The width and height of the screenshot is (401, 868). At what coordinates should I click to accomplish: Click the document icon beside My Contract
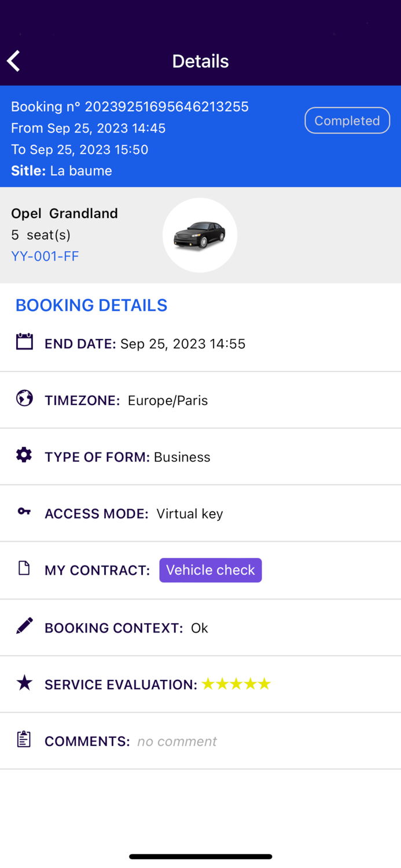pos(24,568)
